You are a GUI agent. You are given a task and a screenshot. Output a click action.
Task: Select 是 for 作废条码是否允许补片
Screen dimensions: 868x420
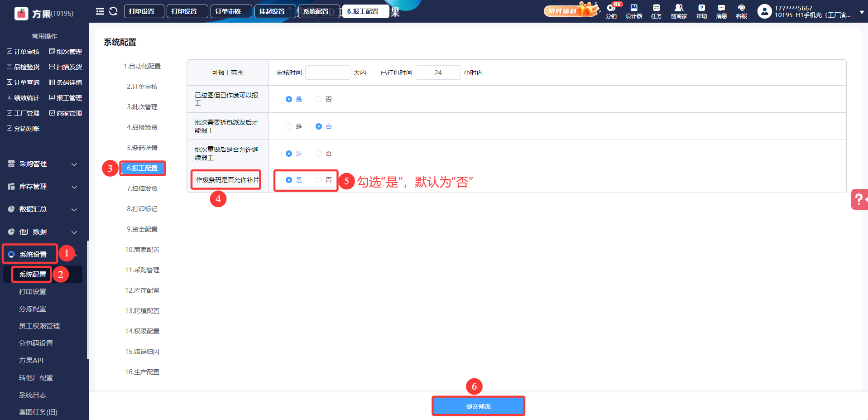[x=289, y=180]
